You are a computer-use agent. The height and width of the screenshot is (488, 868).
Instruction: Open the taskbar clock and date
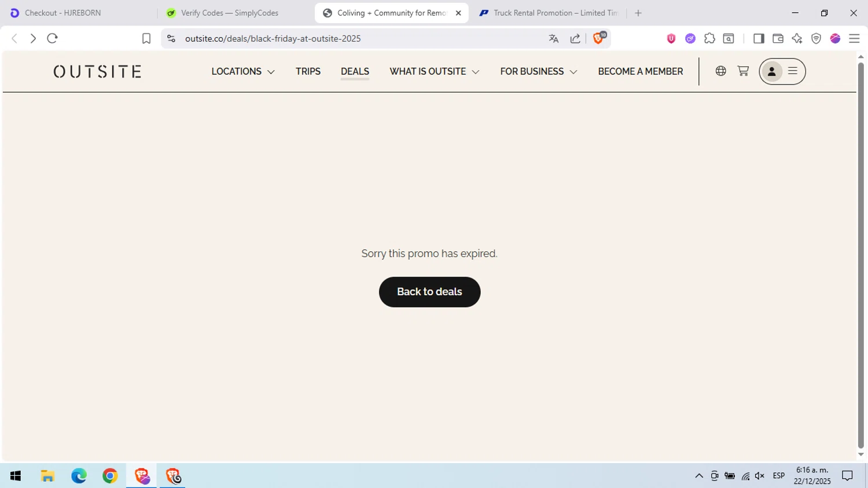click(x=812, y=476)
